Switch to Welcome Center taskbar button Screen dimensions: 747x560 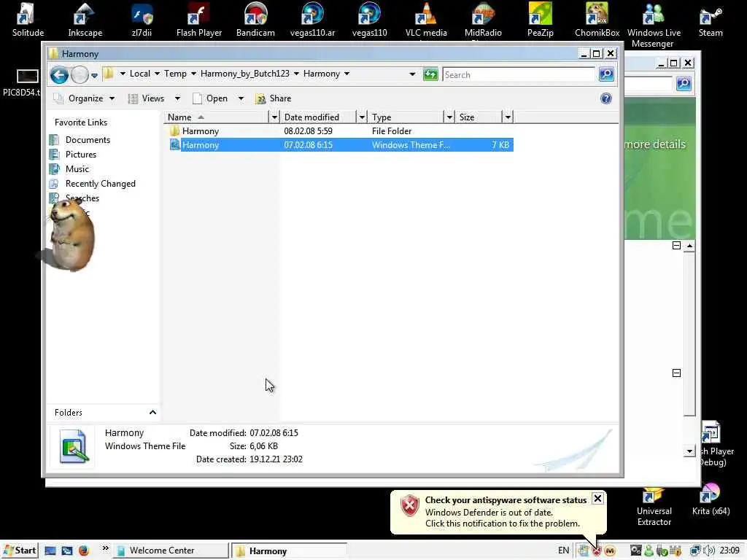pyautogui.click(x=170, y=551)
